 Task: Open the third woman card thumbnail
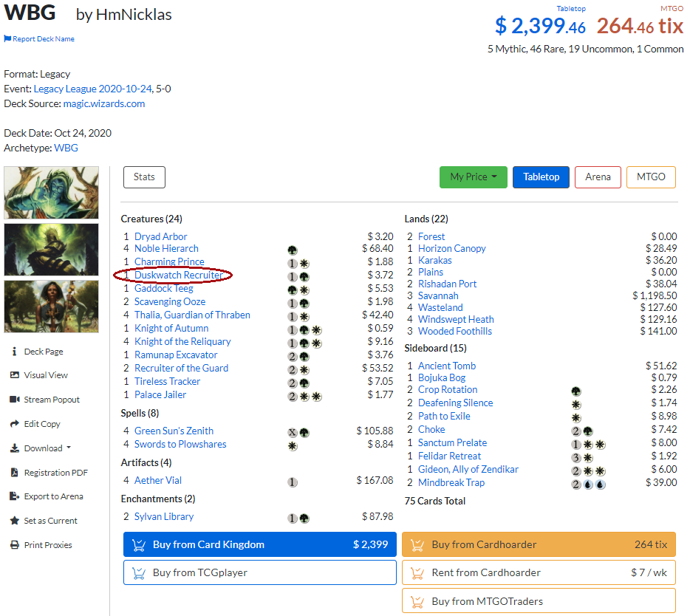[x=52, y=307]
